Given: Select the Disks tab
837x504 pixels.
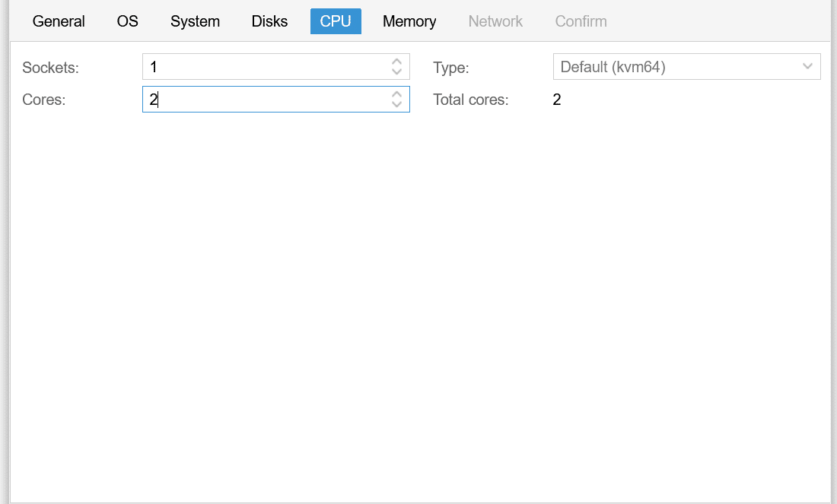Looking at the screenshot, I should pos(269,21).
